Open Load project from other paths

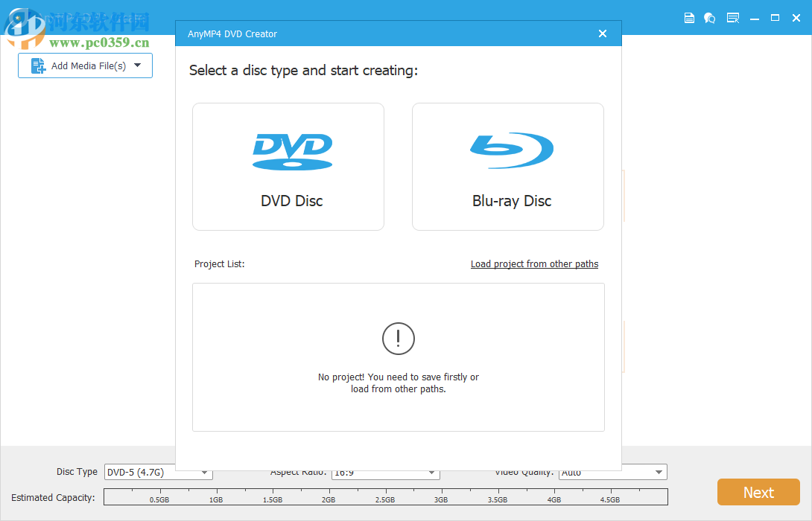[534, 263]
